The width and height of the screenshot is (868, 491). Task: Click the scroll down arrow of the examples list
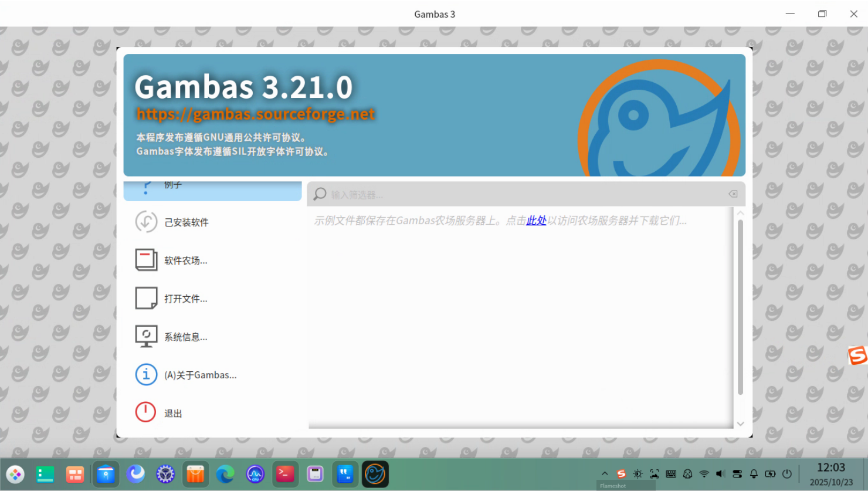[x=740, y=424]
